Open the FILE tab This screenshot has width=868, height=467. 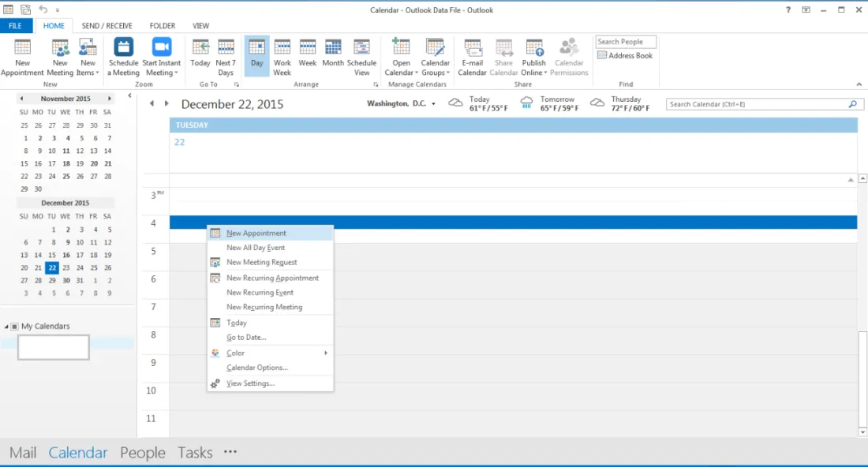[x=15, y=25]
